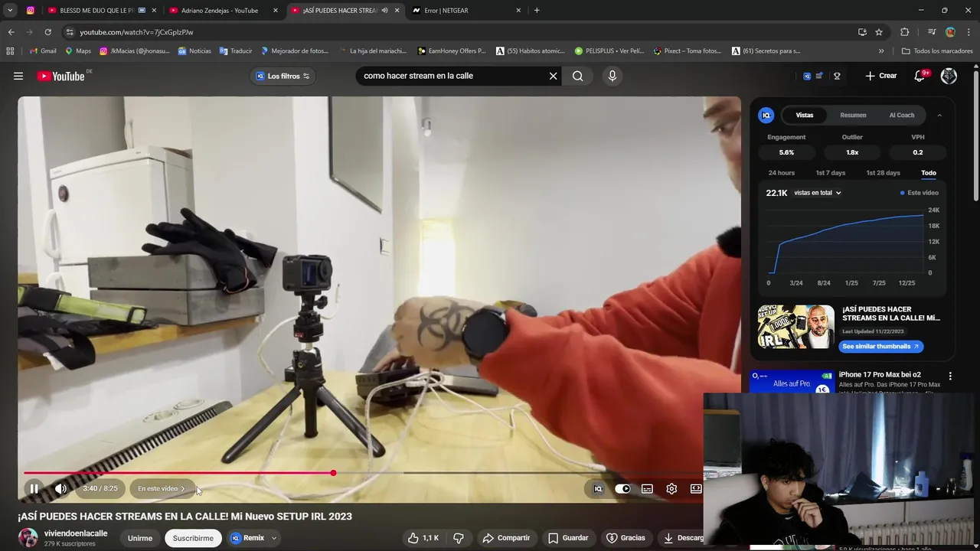Click the vidIQ icon in player controls
Viewport: 980px width, 551px height.
click(x=598, y=488)
